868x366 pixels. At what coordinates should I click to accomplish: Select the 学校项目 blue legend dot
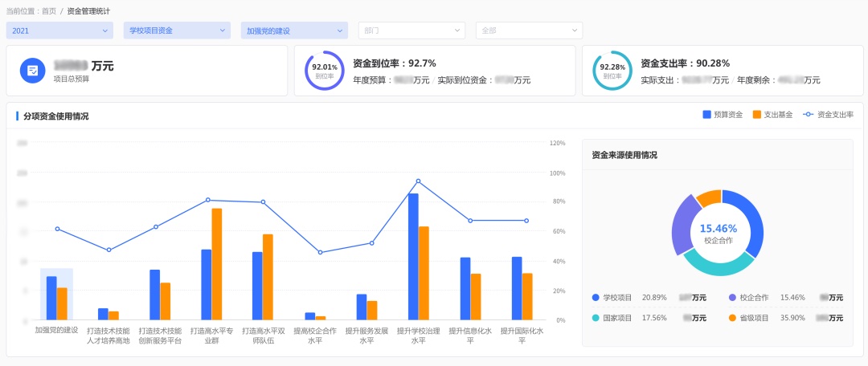point(596,297)
